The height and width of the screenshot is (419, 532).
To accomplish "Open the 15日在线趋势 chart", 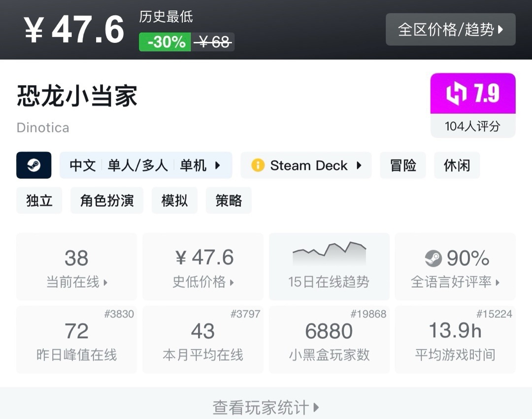I will point(329,266).
